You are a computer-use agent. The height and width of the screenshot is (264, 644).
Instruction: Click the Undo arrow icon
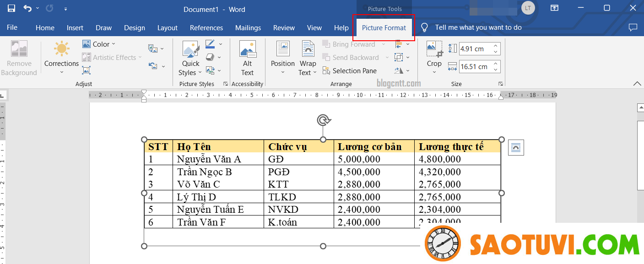coord(27,9)
